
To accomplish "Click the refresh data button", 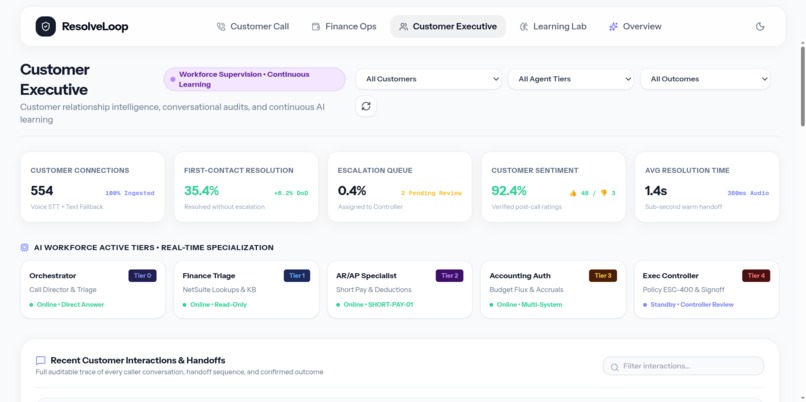I will (x=366, y=106).
